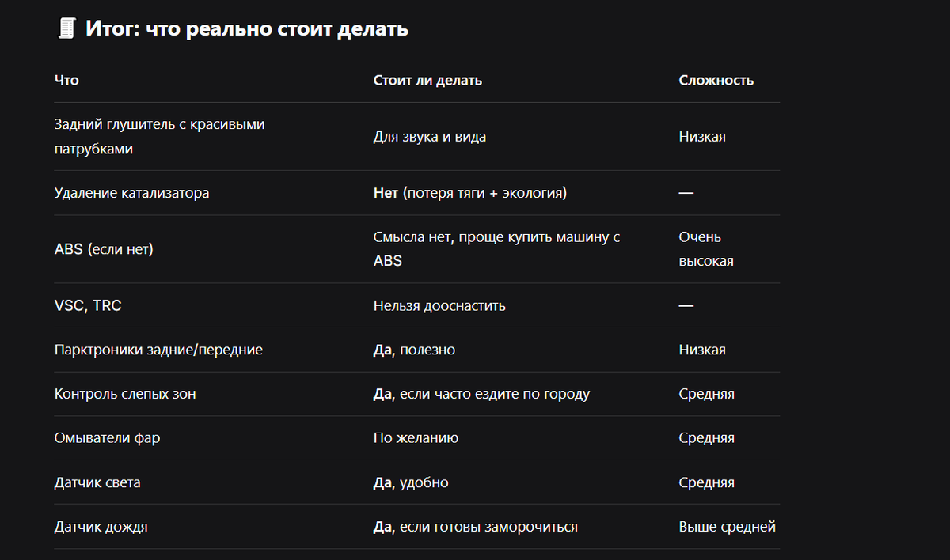Click the "Для звука и вида" cell
Viewport: 950px width, 560px height.
[429, 137]
